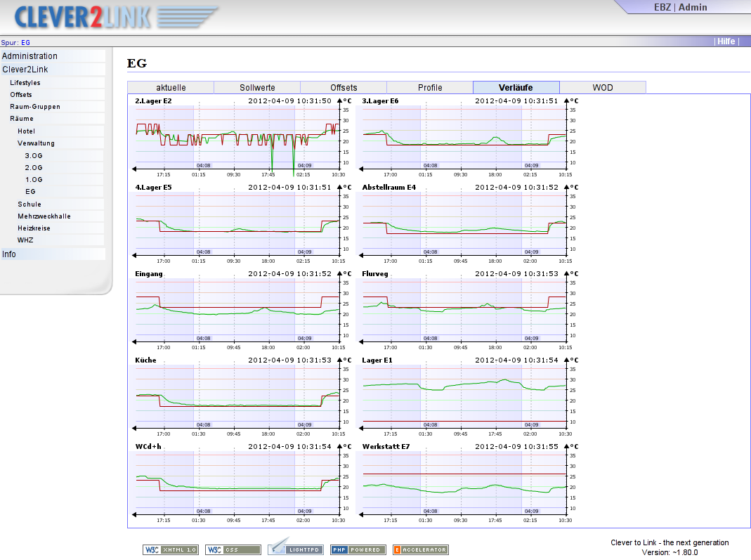Click the page heading EG
Image resolution: width=751 pixels, height=560 pixels.
click(x=137, y=63)
